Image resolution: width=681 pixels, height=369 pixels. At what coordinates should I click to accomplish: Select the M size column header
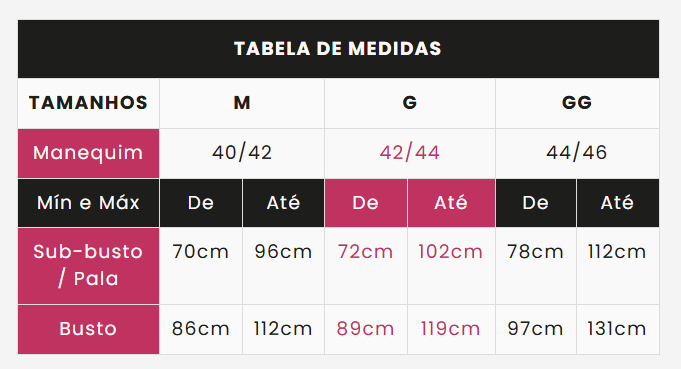click(x=242, y=103)
